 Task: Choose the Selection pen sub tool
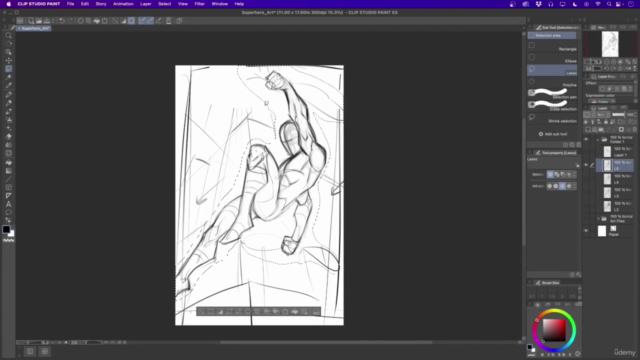click(x=552, y=94)
